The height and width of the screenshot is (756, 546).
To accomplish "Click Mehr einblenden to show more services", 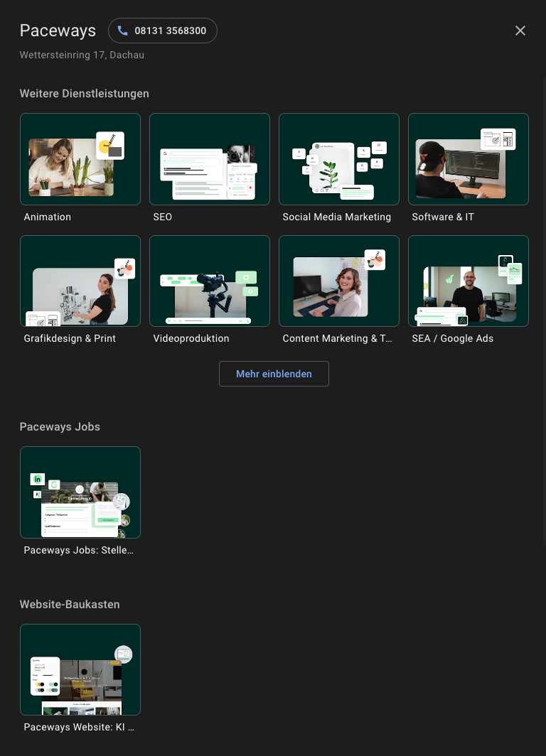I will [x=274, y=374].
